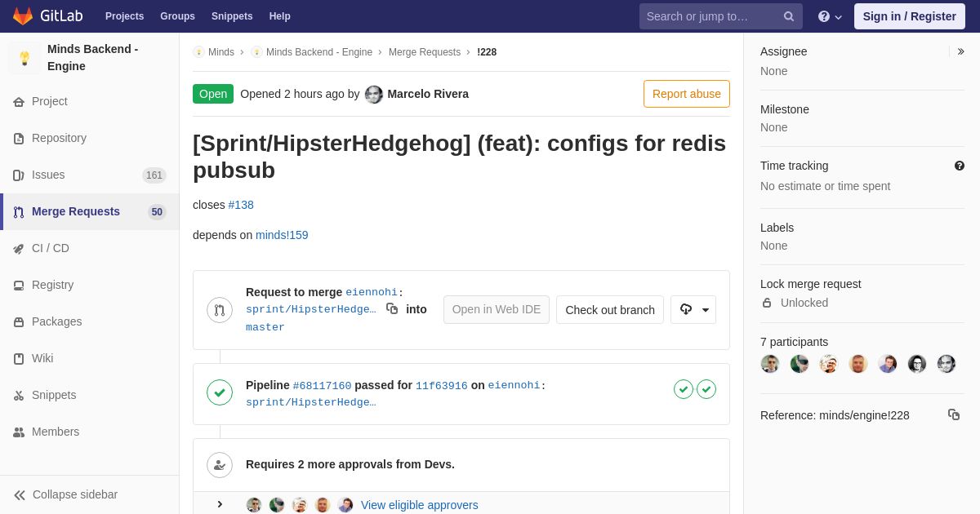
Task: Open the CI / CD sidebar item
Action: coord(51,248)
